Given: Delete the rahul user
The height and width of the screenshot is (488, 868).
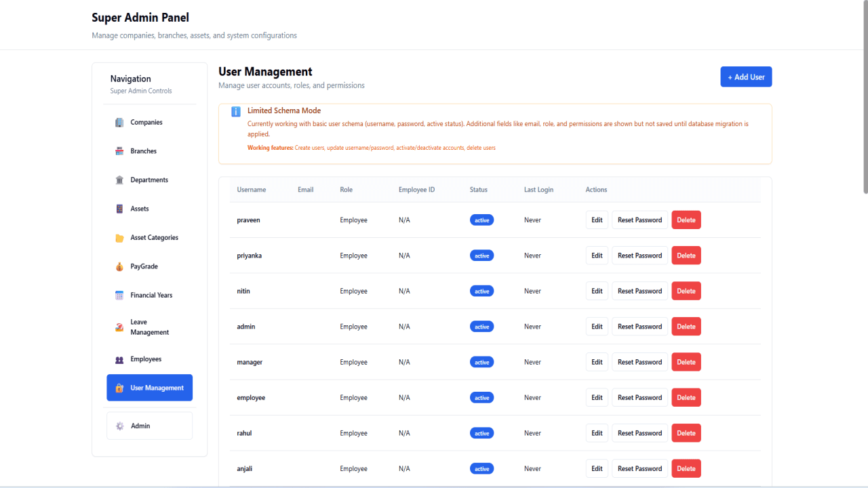Looking at the screenshot, I should point(686,433).
